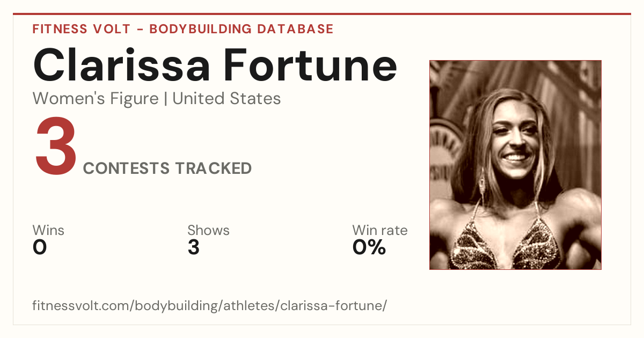
Task: Click the Bodybuilding Database header text
Action: coord(241,29)
